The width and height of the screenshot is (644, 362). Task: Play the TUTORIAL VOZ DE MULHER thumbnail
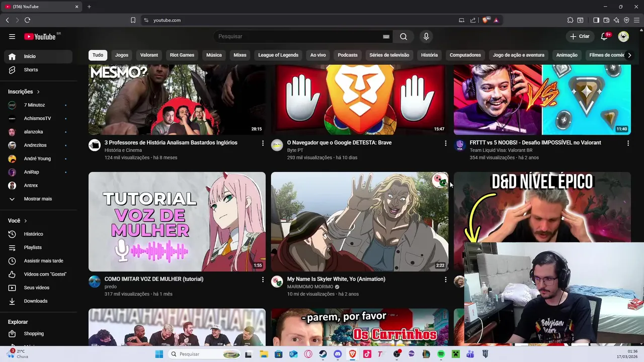tap(177, 222)
